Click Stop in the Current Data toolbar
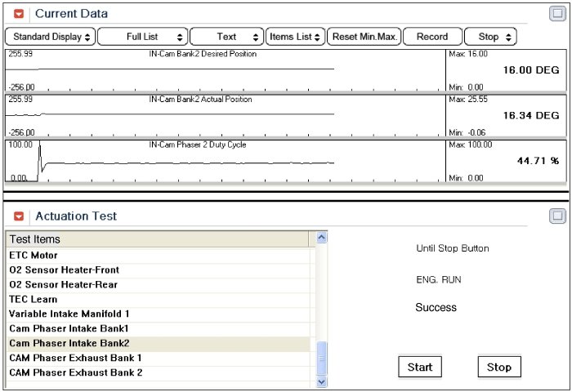Screen dimensions: 572x392 [490, 37]
